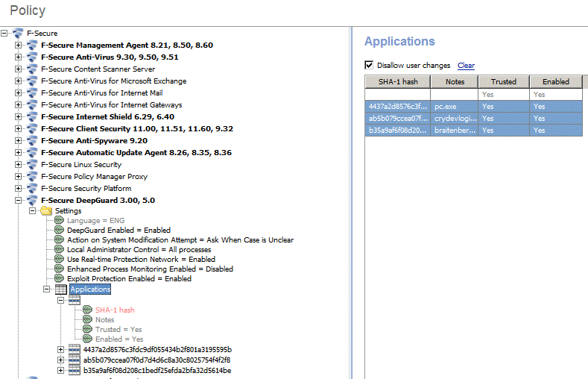
Task: Select 'Trusted = Yes' tree item
Action: click(118, 330)
